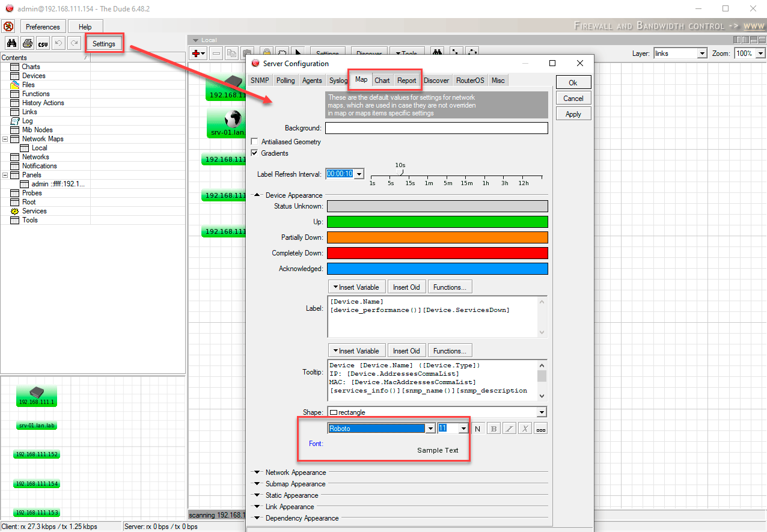This screenshot has height=532, width=767.
Task: Uncheck the Gradients checkbox
Action: (254, 153)
